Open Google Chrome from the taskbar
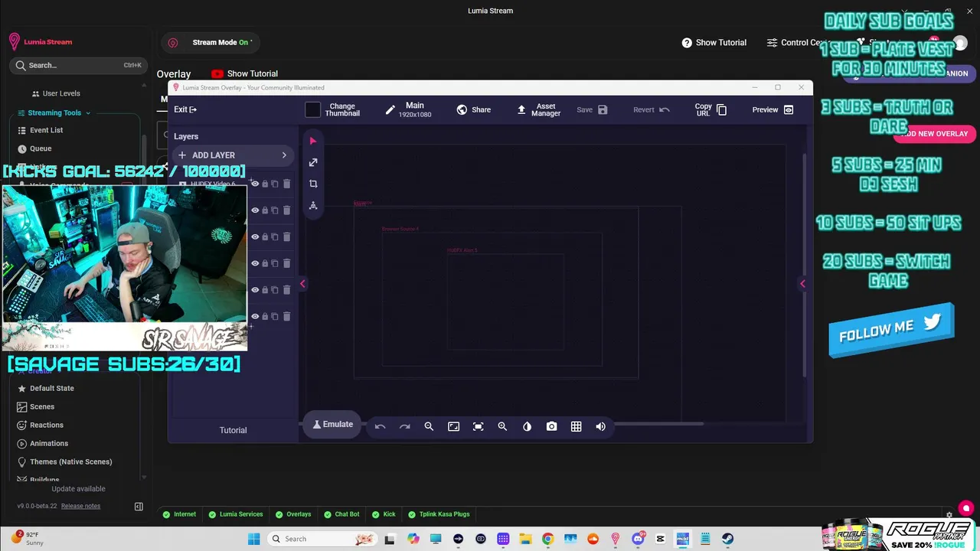The height and width of the screenshot is (551, 980). click(x=547, y=539)
